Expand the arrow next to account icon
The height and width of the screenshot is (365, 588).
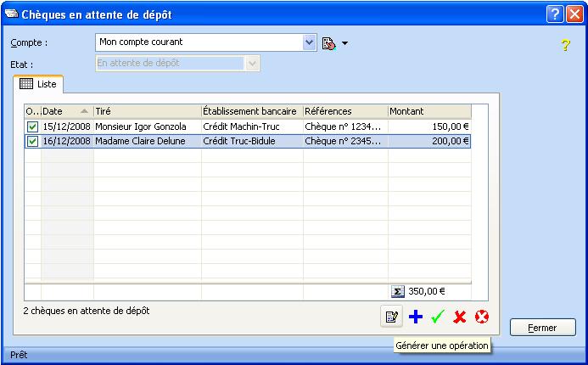tap(345, 43)
